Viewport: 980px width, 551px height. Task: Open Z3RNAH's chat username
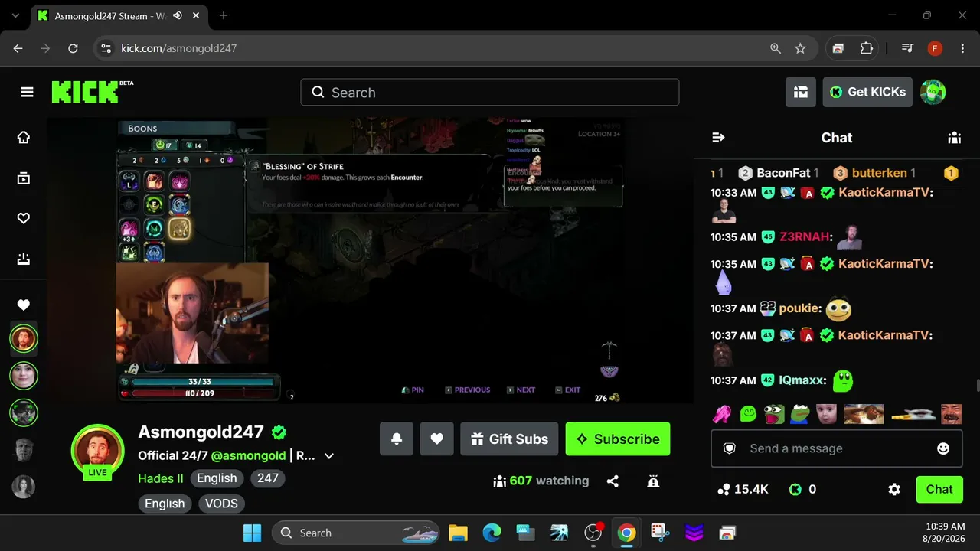point(805,237)
